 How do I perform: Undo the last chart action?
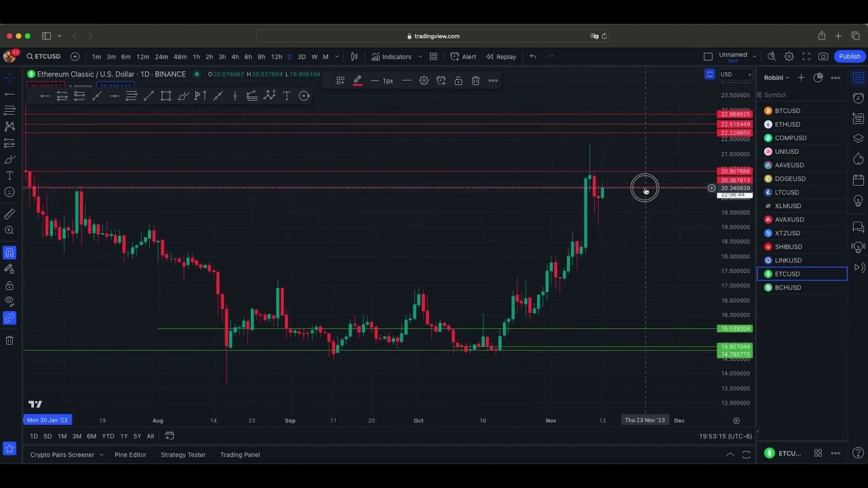[533, 56]
